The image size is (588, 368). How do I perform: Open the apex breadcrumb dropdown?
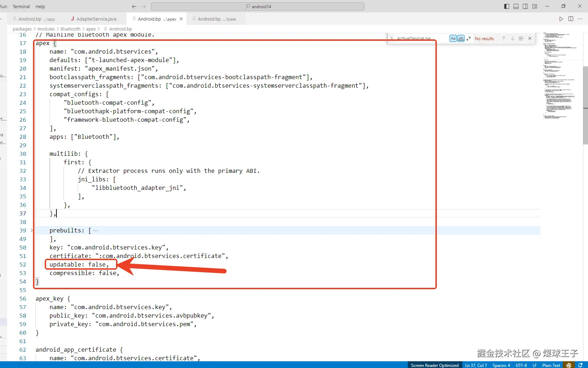pos(91,29)
